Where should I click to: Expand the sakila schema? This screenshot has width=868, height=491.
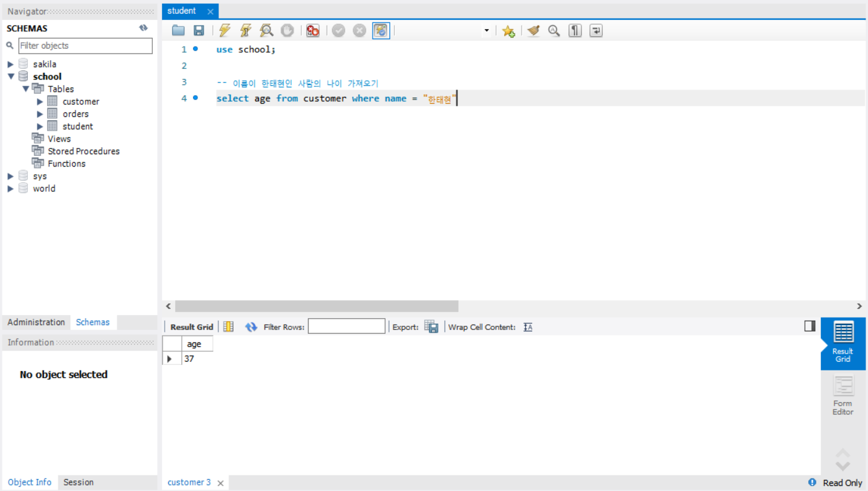click(11, 64)
